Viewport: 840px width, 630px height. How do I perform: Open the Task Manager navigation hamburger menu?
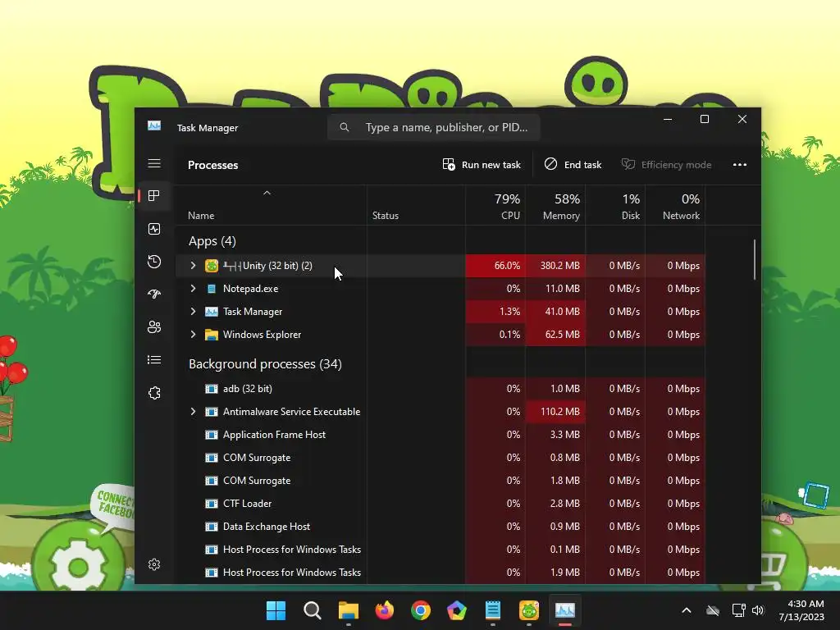(x=154, y=163)
